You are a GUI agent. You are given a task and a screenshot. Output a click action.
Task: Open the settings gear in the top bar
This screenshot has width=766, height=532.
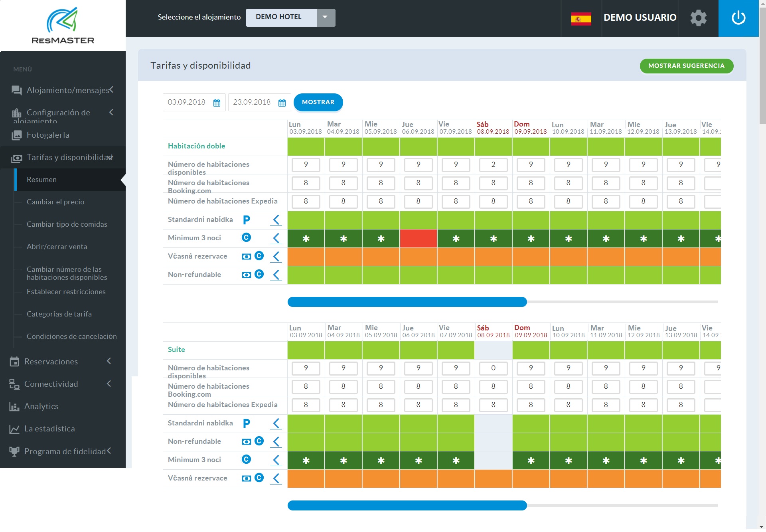698,18
